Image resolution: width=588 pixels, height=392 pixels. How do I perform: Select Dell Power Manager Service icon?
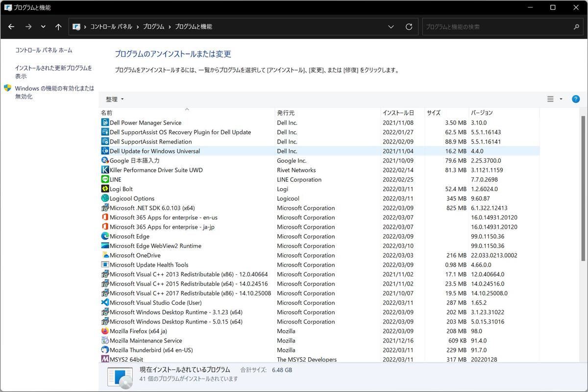pyautogui.click(x=105, y=122)
